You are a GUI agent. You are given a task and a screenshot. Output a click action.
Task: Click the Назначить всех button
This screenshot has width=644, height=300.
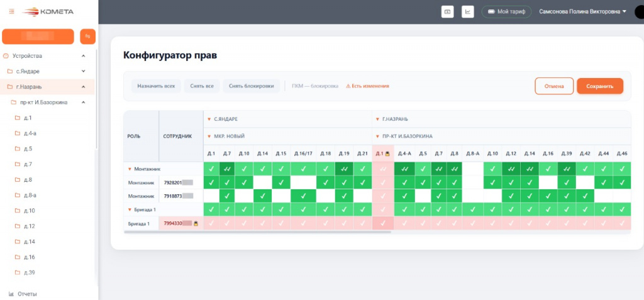tap(156, 86)
